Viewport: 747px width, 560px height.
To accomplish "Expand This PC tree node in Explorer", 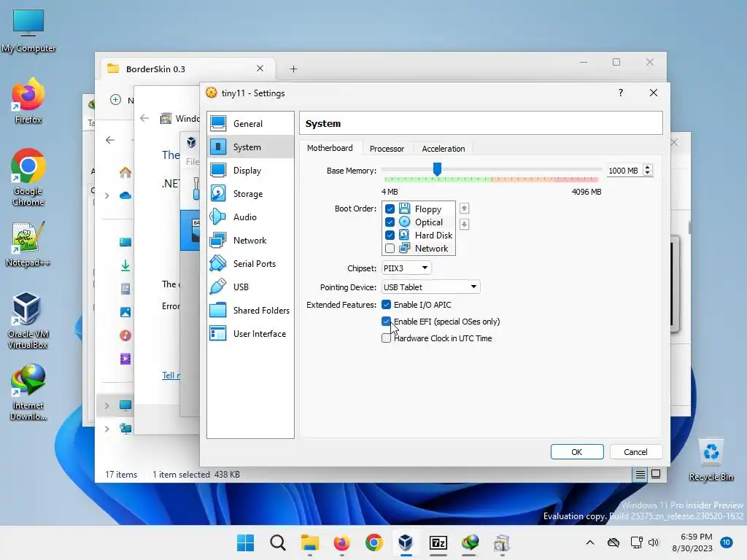I will point(107,405).
